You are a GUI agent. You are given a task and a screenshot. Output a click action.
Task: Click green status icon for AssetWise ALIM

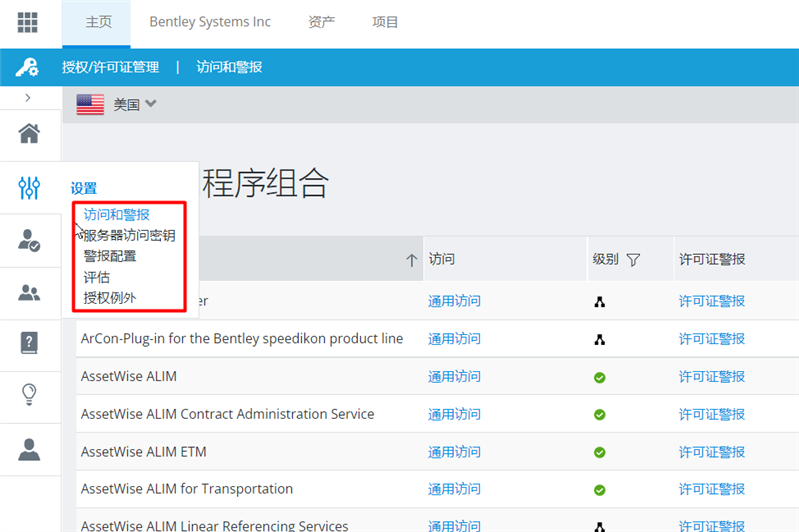599,377
